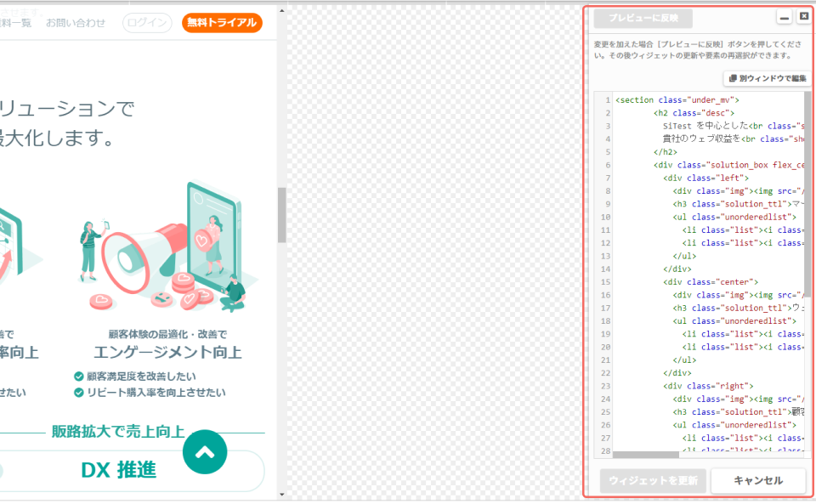
Task: Click code line 23 div class right
Action: [x=708, y=386]
